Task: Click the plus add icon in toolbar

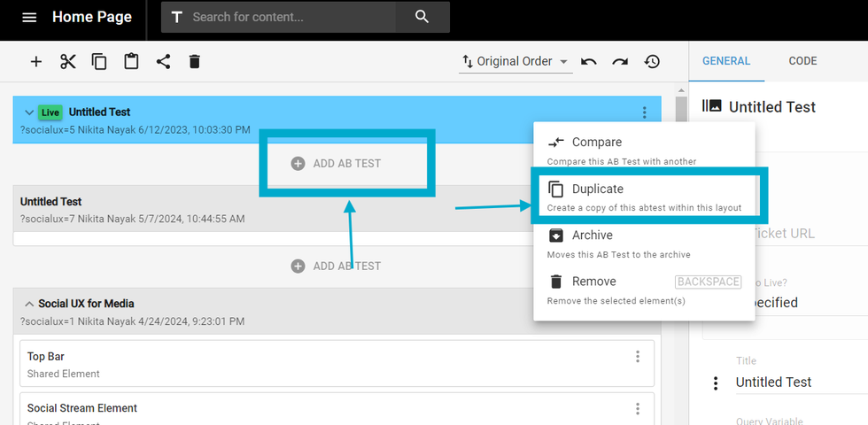Action: [36, 62]
